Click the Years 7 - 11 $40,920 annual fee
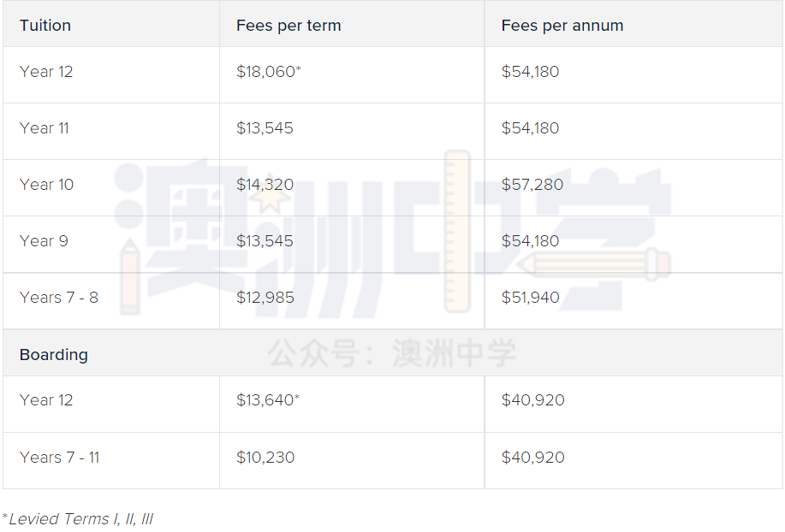Viewport: 785px width, 532px height. tap(532, 458)
